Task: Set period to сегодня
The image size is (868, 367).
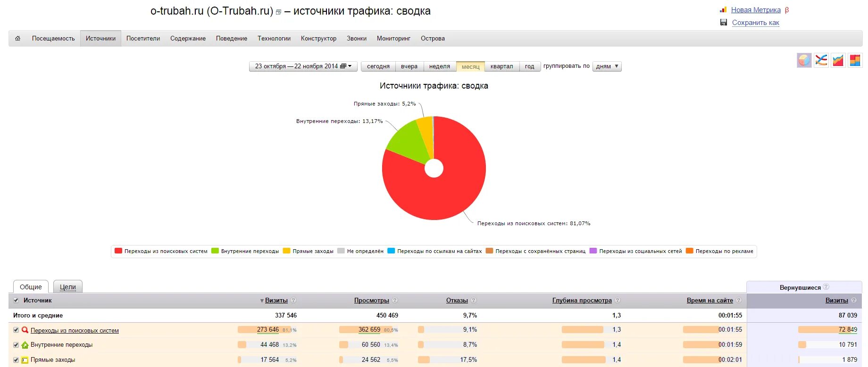Action: coord(378,66)
